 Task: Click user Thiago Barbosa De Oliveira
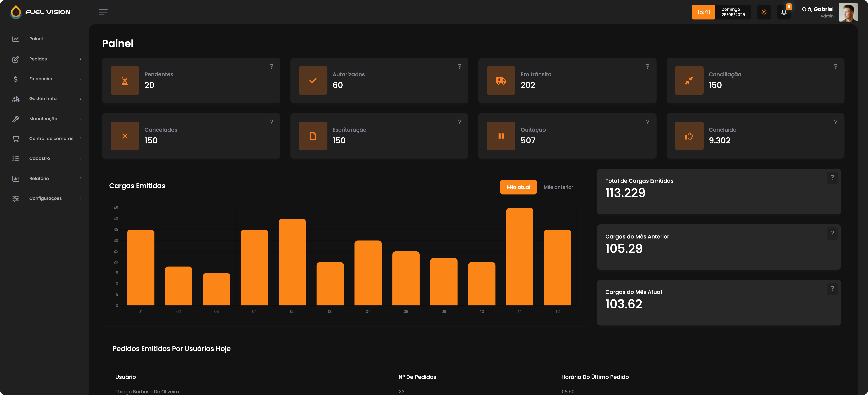(147, 391)
